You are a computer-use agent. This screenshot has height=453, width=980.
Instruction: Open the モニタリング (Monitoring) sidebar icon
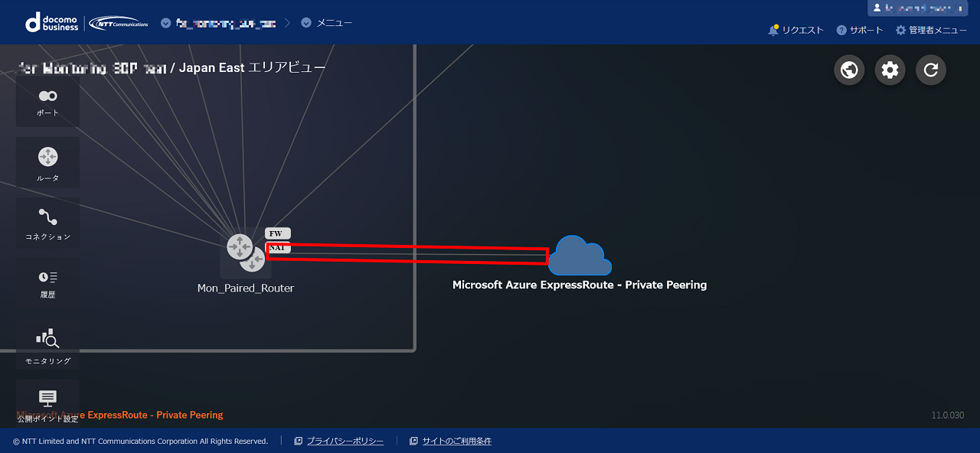pos(47,344)
